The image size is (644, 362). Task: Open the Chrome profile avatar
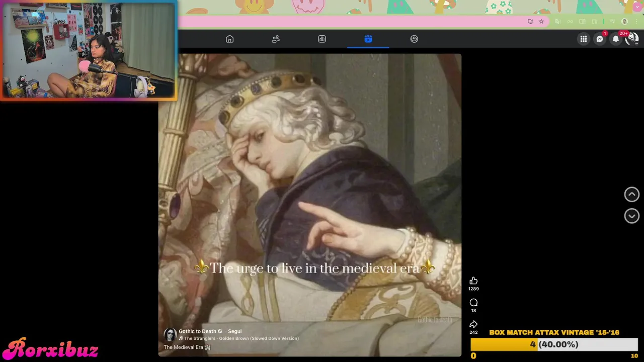click(x=625, y=22)
